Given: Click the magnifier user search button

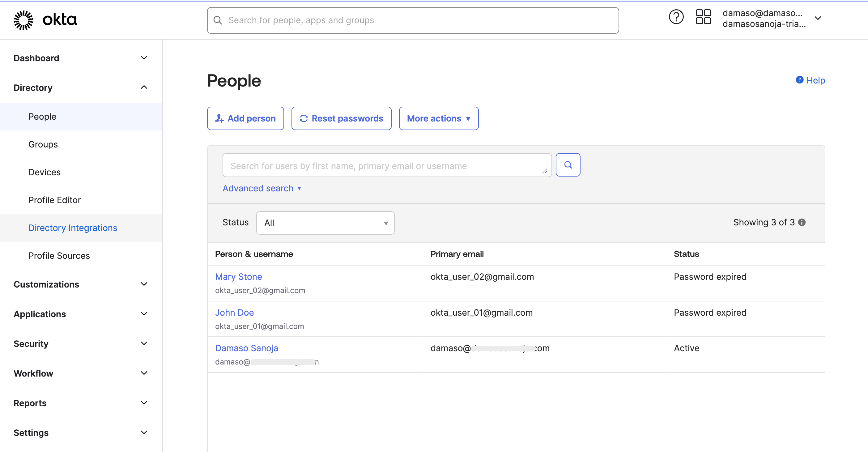Looking at the screenshot, I should pyautogui.click(x=568, y=165).
